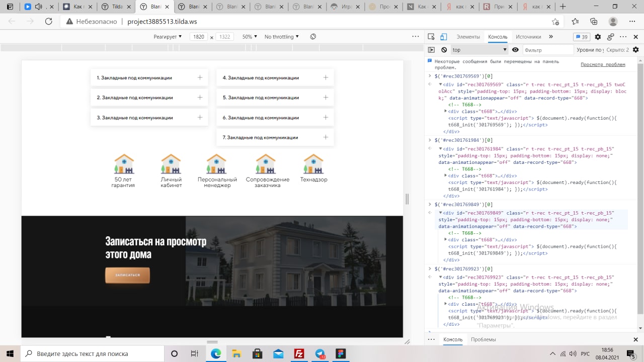This screenshot has height=362, width=644.
Task: Close the DevTools panel
Action: click(x=636, y=37)
